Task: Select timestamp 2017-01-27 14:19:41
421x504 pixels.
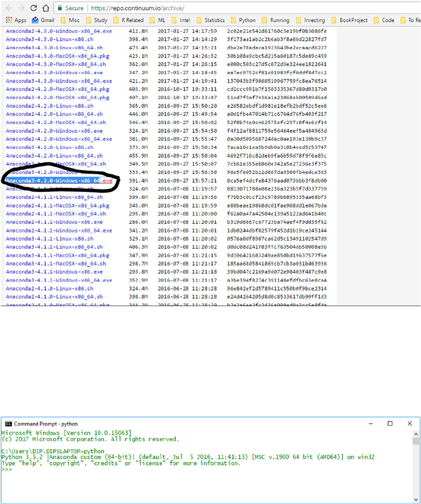Action: [187, 81]
